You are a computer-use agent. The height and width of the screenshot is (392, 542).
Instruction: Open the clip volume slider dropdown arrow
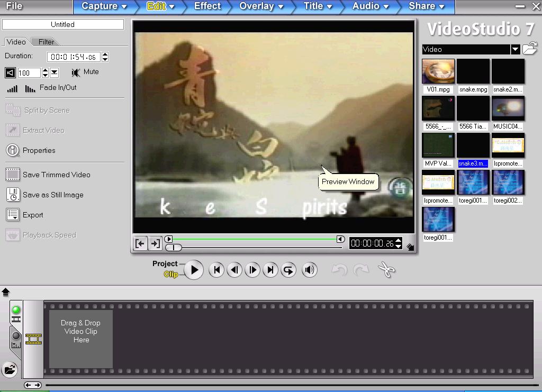tap(55, 72)
